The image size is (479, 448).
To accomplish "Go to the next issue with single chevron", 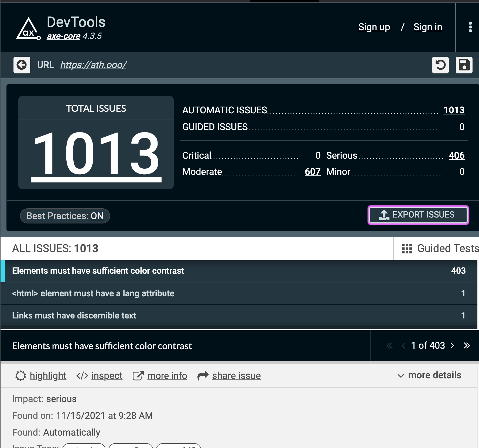I will pos(452,345).
